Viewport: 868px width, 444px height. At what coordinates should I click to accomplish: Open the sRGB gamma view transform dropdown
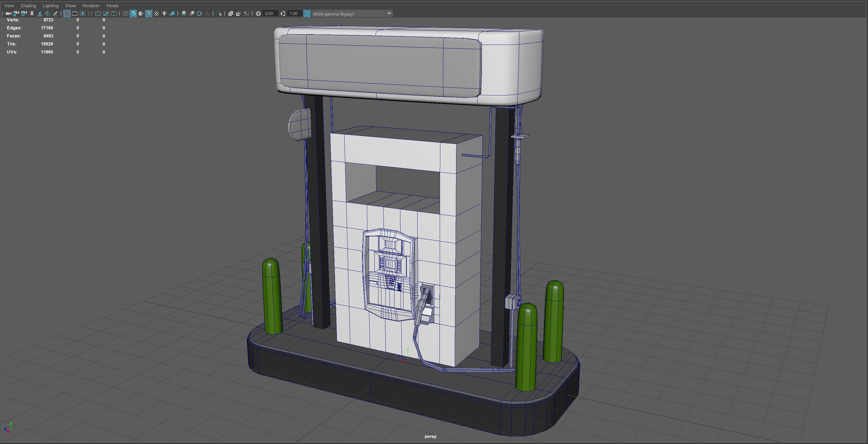click(389, 14)
